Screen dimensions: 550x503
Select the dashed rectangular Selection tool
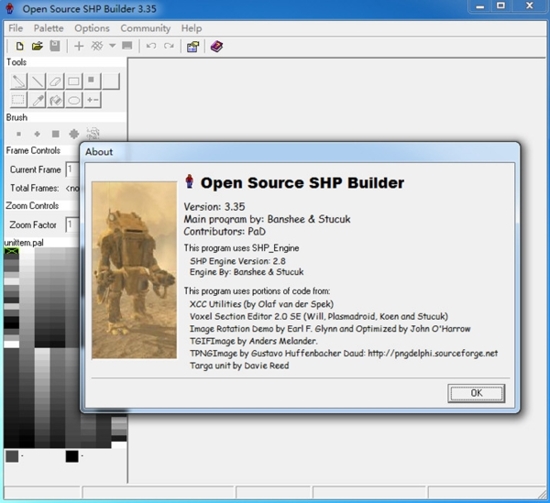pyautogui.click(x=18, y=100)
